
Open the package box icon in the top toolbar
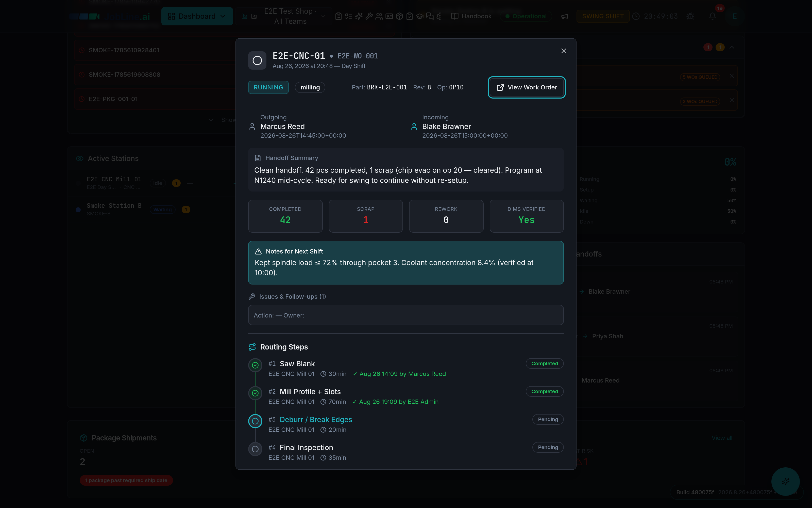[x=399, y=16]
